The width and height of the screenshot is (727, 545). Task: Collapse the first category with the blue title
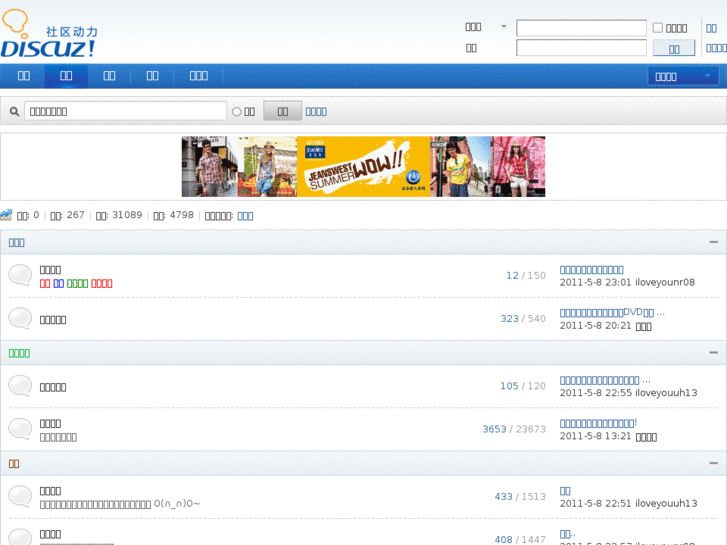point(714,242)
